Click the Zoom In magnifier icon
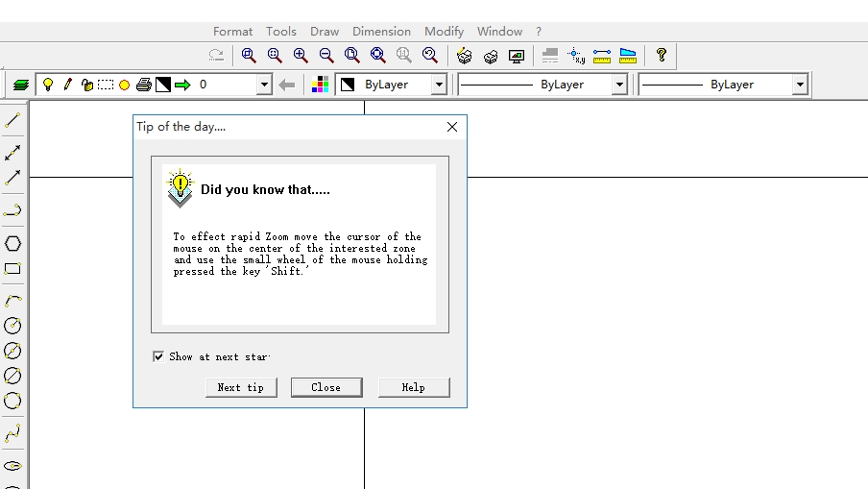This screenshot has width=868, height=489. coord(301,56)
